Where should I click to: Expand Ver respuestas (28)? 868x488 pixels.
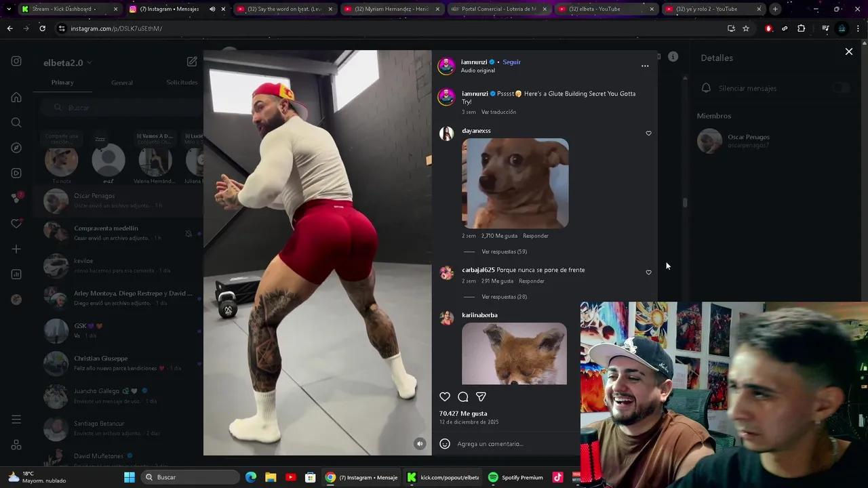coord(504,297)
